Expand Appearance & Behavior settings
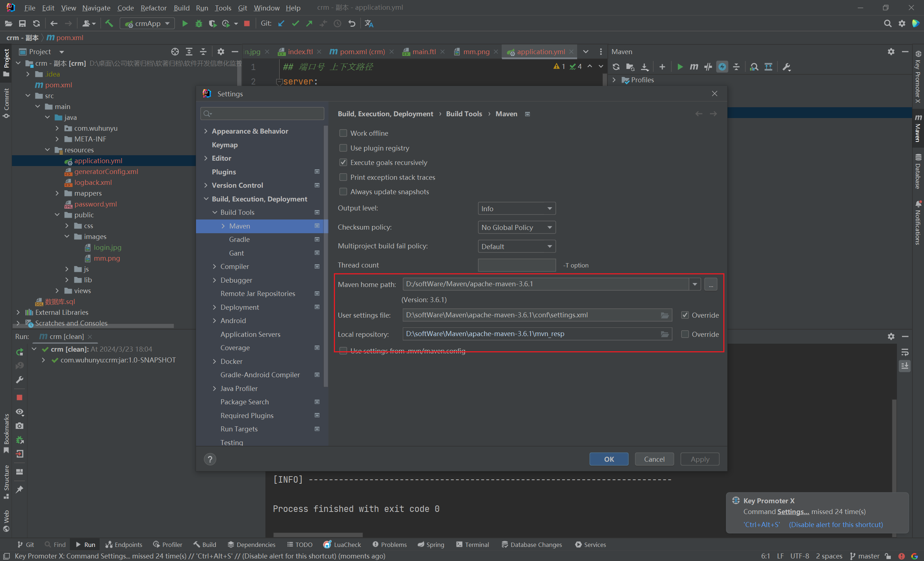Viewport: 924px width, 561px height. pos(206,131)
